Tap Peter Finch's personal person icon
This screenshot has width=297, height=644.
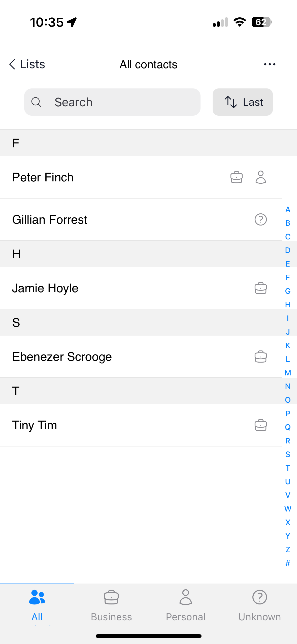[x=260, y=177]
